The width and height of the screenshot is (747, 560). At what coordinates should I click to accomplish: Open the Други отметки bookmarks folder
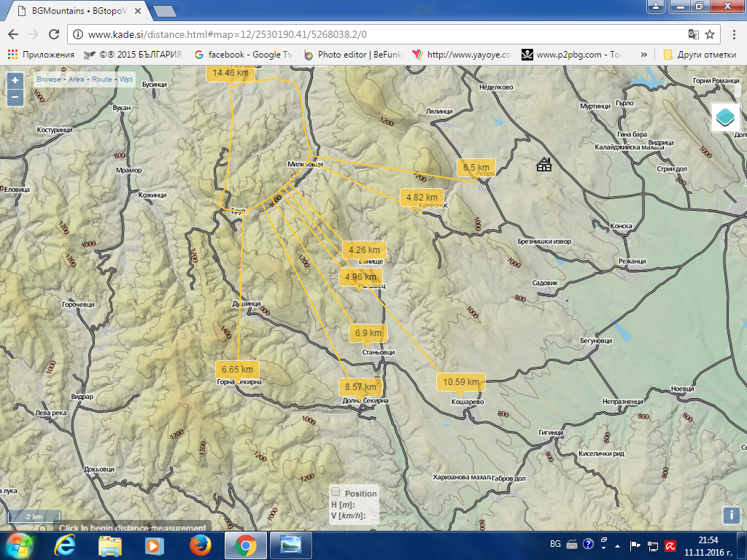coord(700,55)
